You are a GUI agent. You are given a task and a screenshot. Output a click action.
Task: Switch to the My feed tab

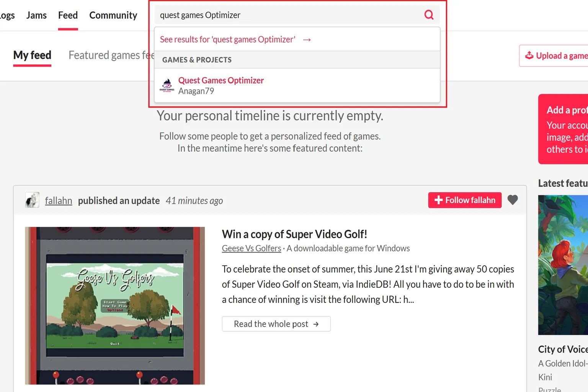coord(32,56)
